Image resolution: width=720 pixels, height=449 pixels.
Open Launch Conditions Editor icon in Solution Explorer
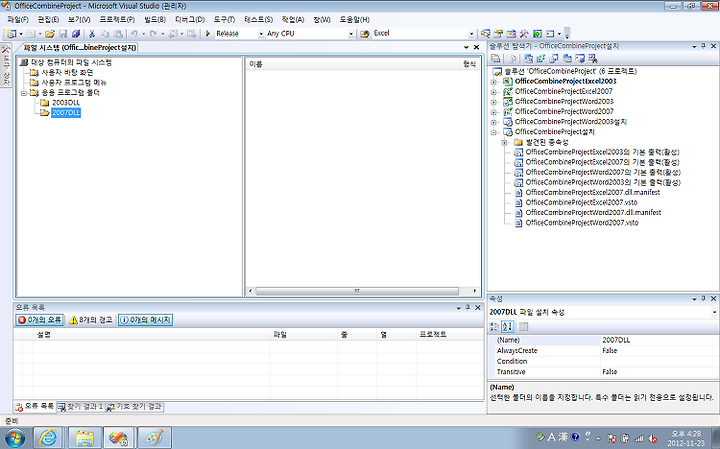coord(593,58)
